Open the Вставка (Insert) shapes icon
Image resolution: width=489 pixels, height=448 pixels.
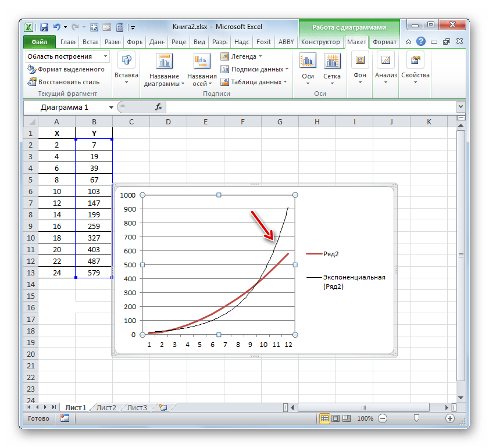(x=126, y=59)
